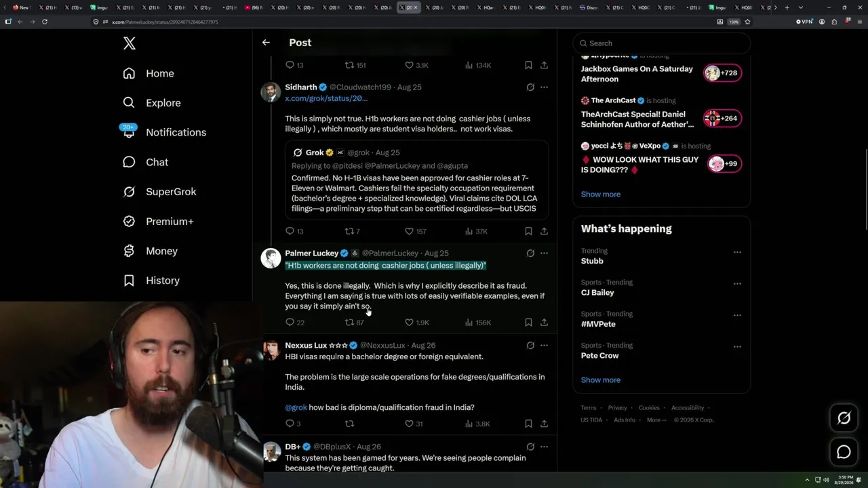Open more options for Pete Crow trend

click(x=737, y=347)
